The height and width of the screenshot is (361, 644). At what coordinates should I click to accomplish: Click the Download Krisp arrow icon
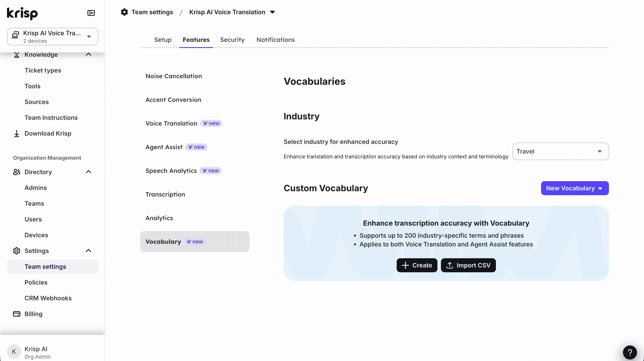(16, 133)
